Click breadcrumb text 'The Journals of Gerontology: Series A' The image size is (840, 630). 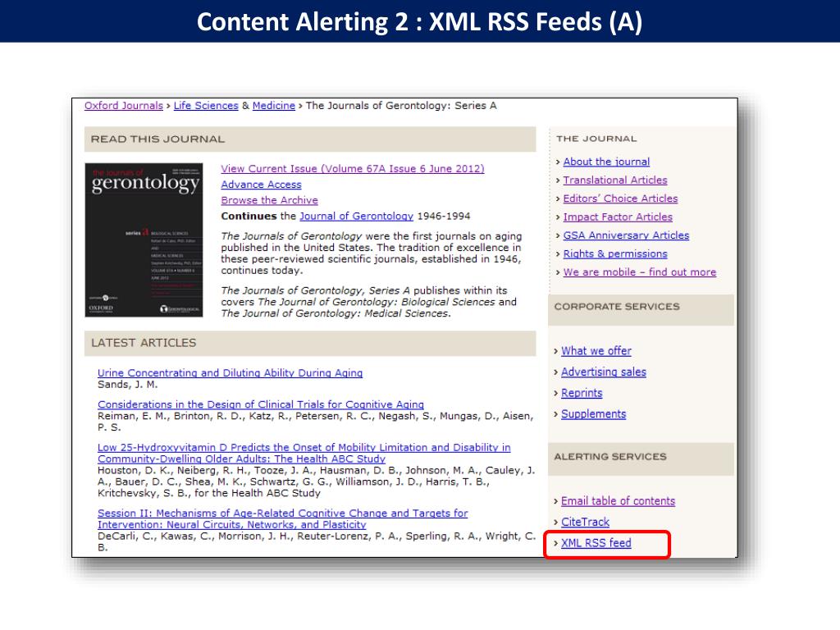401,106
